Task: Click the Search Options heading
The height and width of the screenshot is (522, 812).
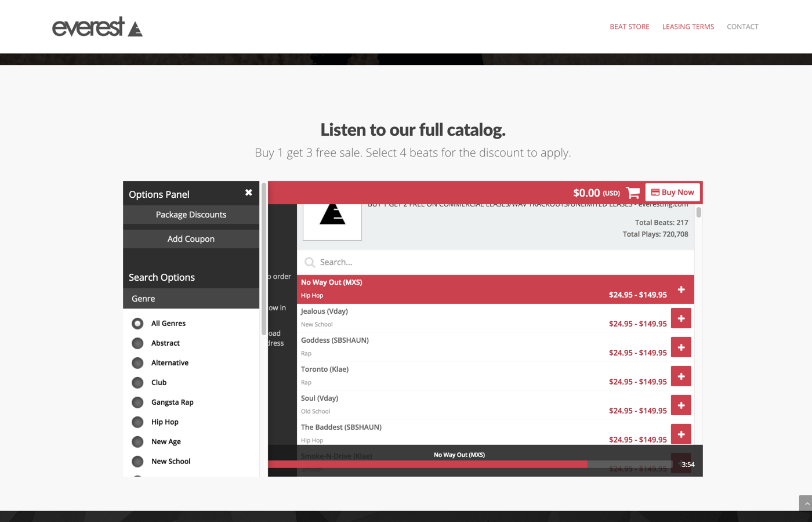Action: [x=162, y=277]
